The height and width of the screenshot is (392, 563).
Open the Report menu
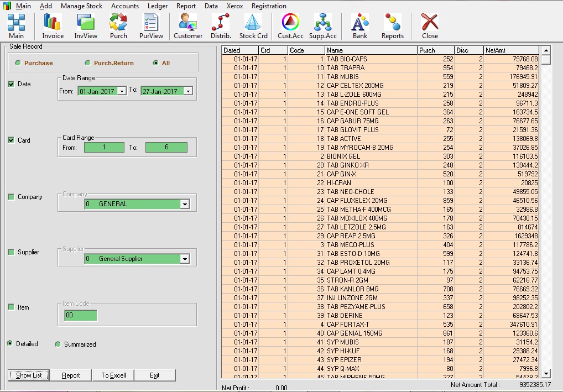(x=186, y=6)
